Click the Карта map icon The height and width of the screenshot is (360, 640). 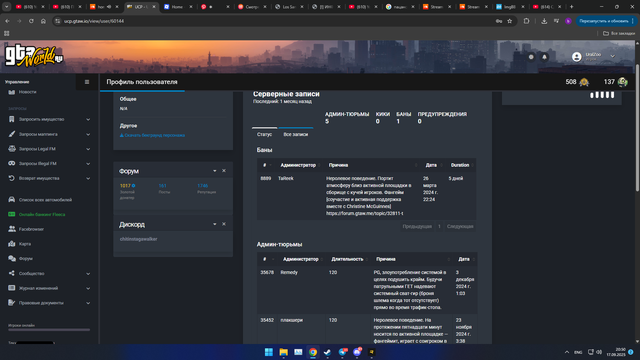11,244
